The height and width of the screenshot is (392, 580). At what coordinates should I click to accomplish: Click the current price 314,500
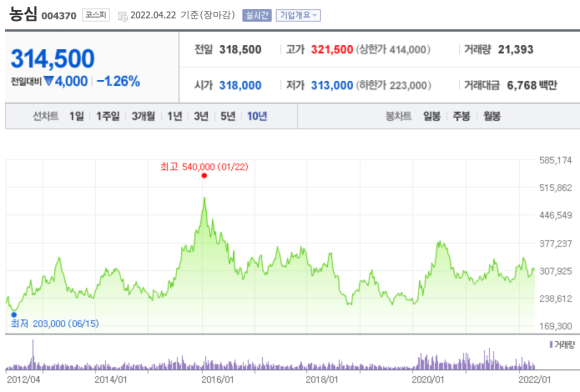pyautogui.click(x=53, y=59)
